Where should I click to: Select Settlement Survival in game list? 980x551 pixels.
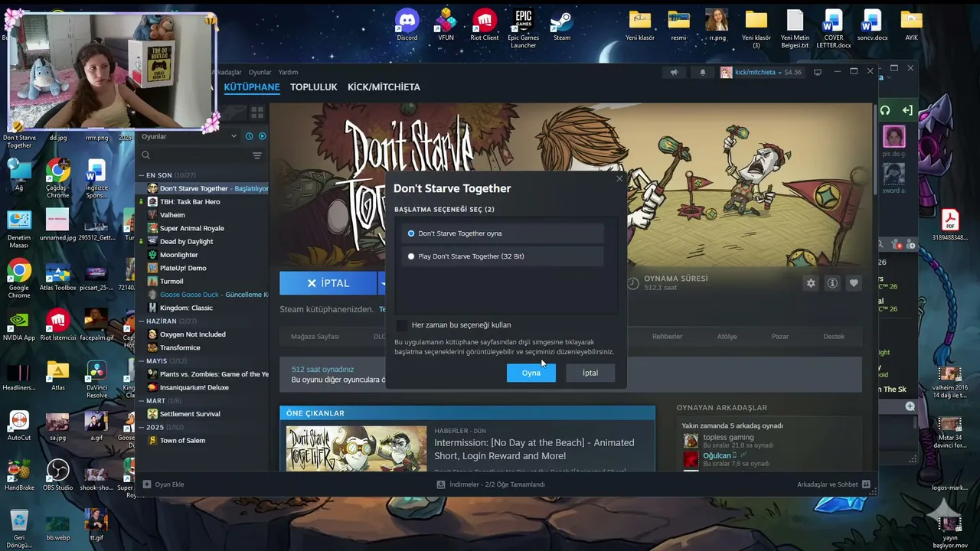[x=190, y=414]
